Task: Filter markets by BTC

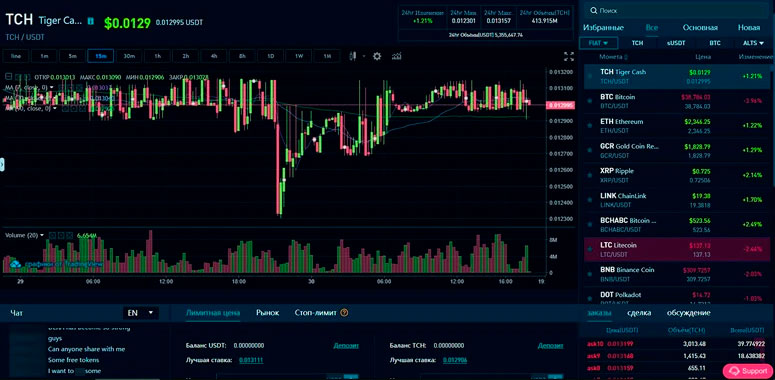Action: (715, 43)
